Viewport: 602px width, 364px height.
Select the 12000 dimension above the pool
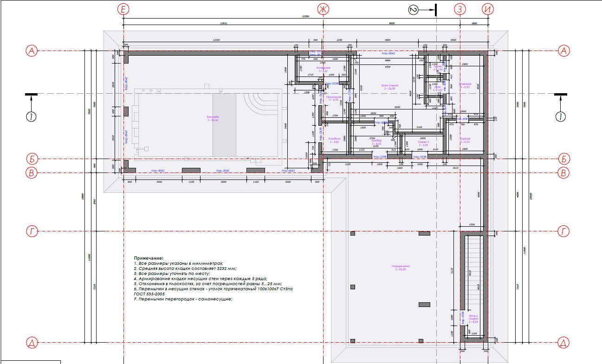coord(216,40)
